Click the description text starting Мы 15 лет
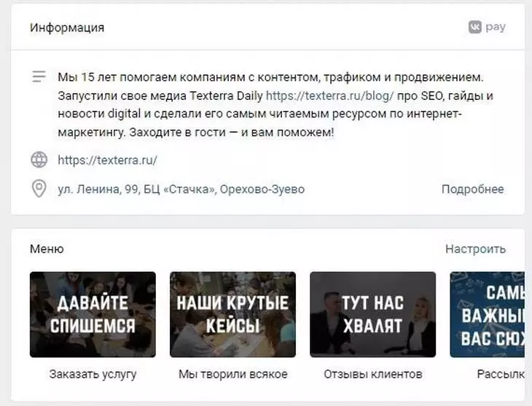532x406 pixels. point(275,104)
